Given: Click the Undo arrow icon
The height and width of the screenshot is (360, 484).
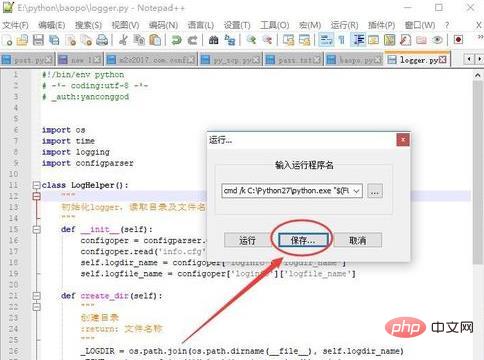Looking at the screenshot, I should tap(176, 40).
